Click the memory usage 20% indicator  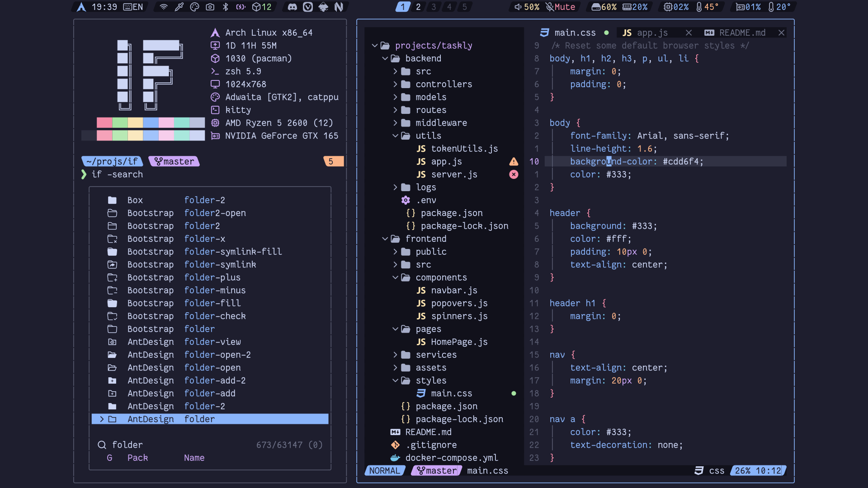coord(635,7)
